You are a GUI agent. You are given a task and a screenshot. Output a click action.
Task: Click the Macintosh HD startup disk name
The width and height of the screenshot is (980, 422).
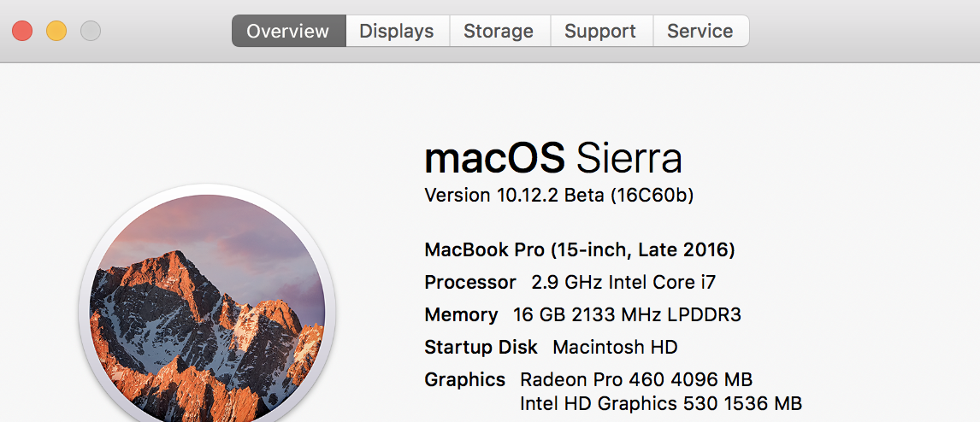(615, 347)
